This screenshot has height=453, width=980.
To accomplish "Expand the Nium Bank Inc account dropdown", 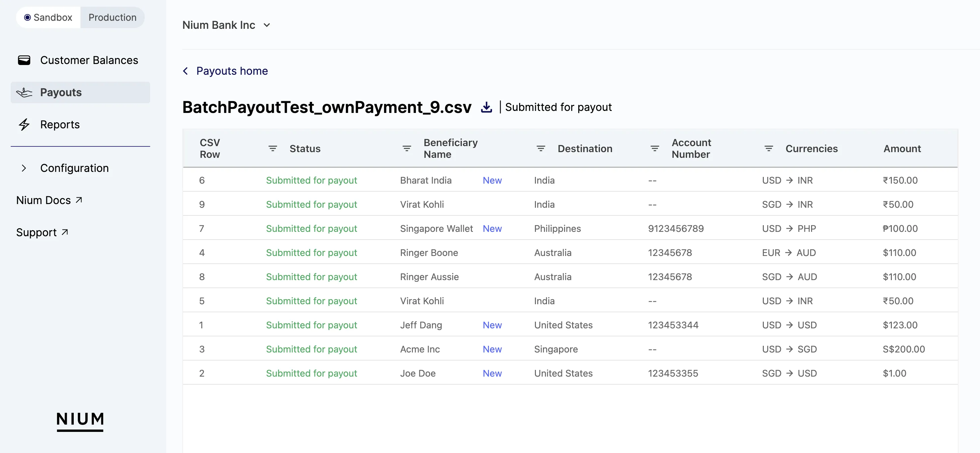I will (x=267, y=25).
